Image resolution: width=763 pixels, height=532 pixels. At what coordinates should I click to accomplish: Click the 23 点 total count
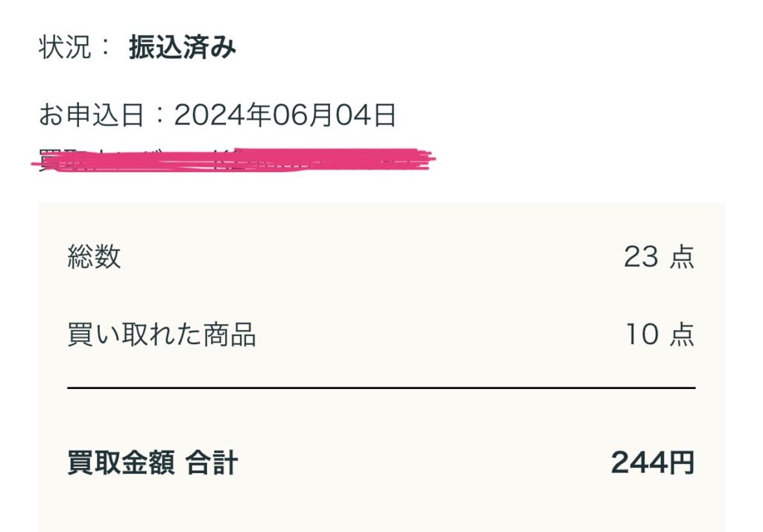coord(659,256)
